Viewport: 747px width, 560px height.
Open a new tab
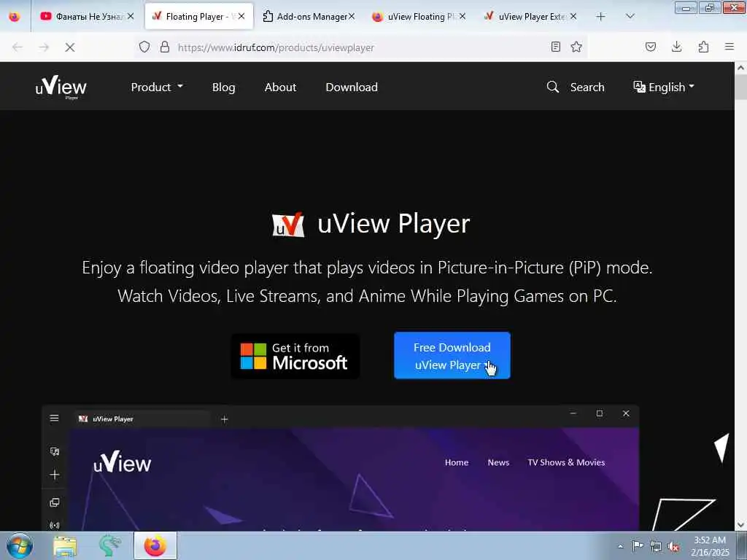point(601,17)
